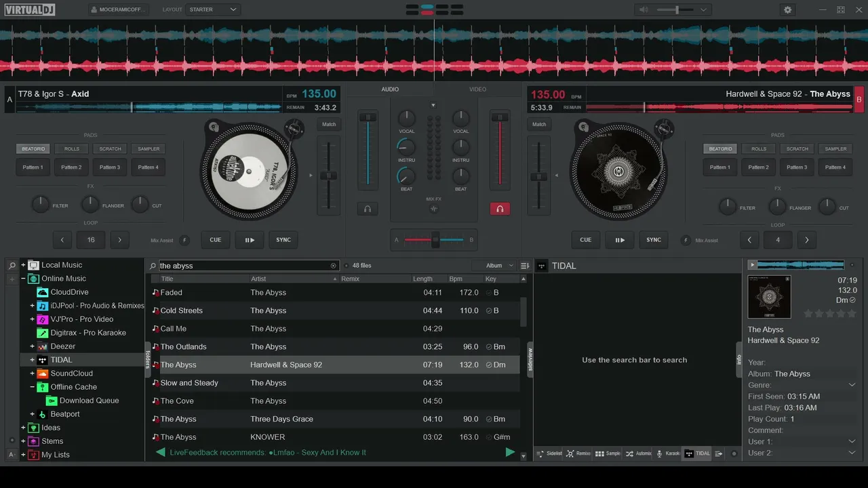Screen dimensions: 868x488
Task: Click the Match button on deck A
Action: pos(329,124)
